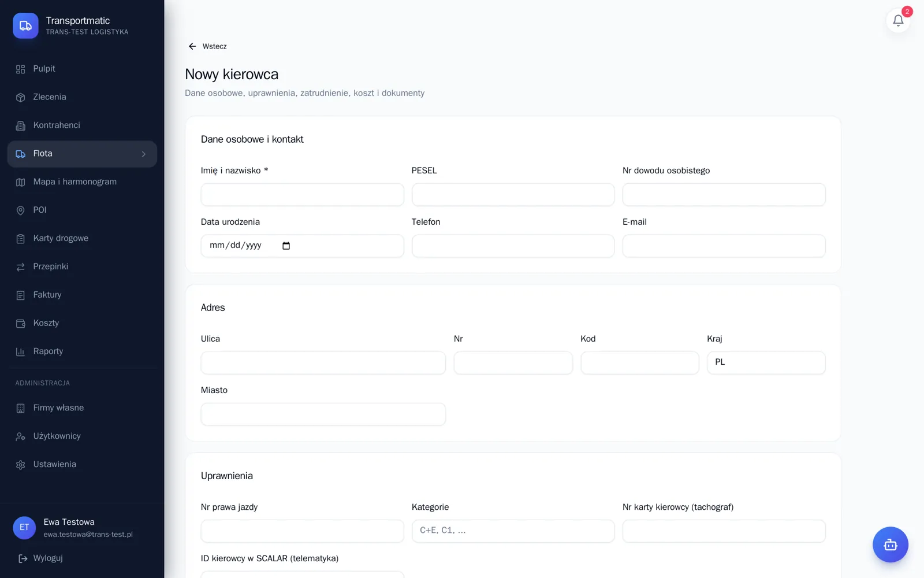Viewport: 924px width, 578px height.
Task: Click the Transportmatic truck logo
Action: [x=25, y=25]
